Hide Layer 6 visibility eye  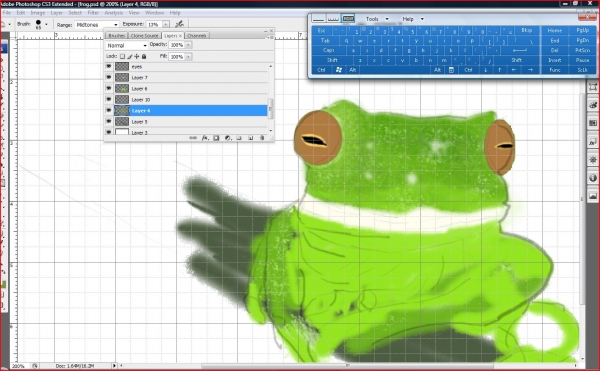109,88
